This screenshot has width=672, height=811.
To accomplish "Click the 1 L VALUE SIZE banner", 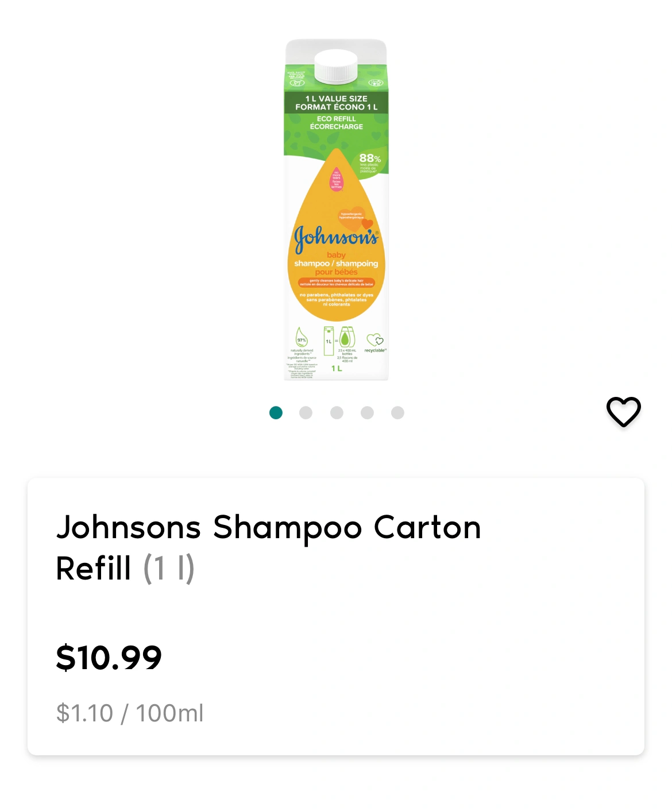I will [336, 103].
